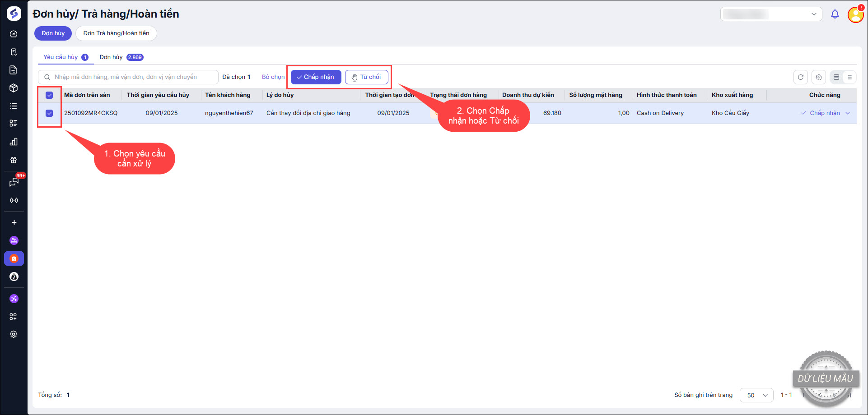The height and width of the screenshot is (415, 868).
Task: Uncheck order 2501092MR4CKSQ row checkbox
Action: click(x=50, y=113)
